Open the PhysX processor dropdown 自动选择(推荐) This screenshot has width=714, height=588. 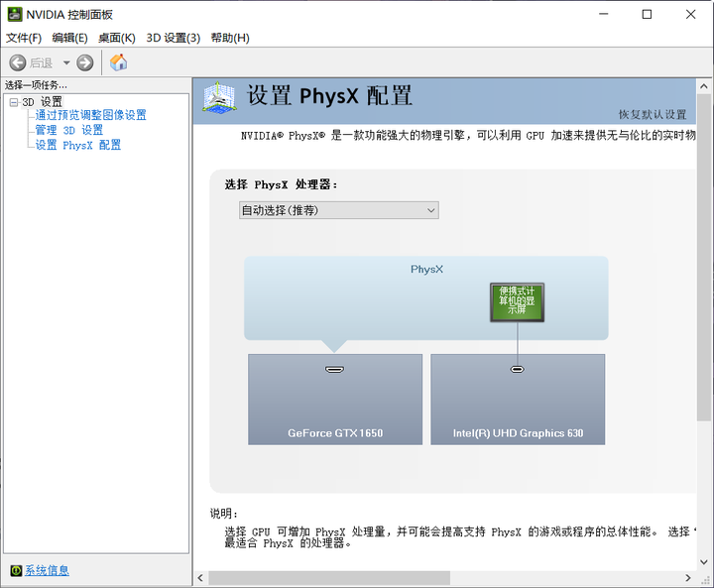[x=339, y=210]
